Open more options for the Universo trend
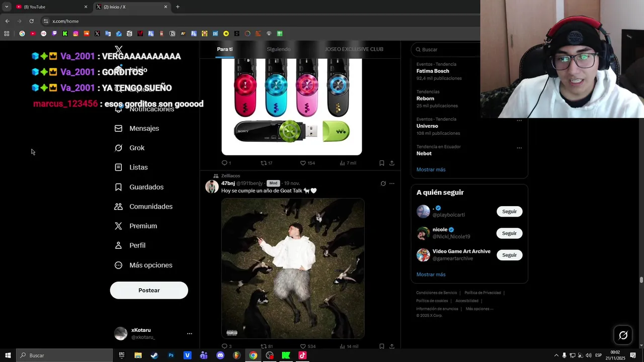This screenshot has width=644, height=362. pyautogui.click(x=519, y=121)
